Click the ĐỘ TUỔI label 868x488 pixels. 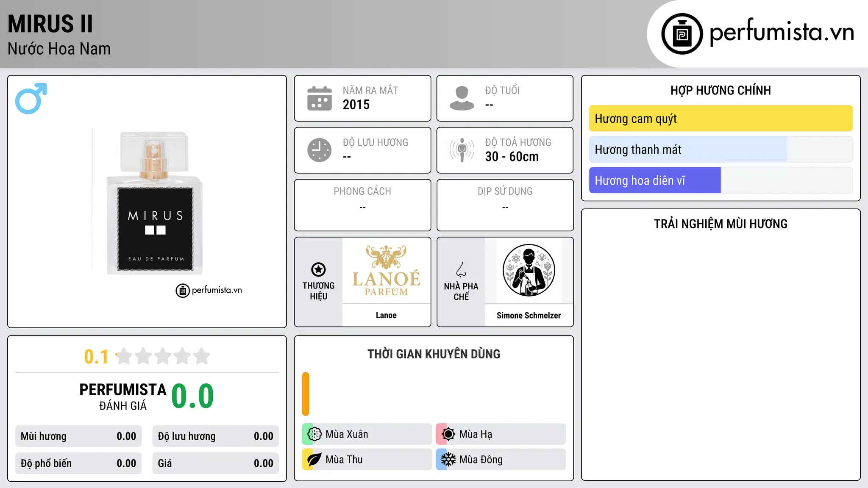tap(502, 90)
